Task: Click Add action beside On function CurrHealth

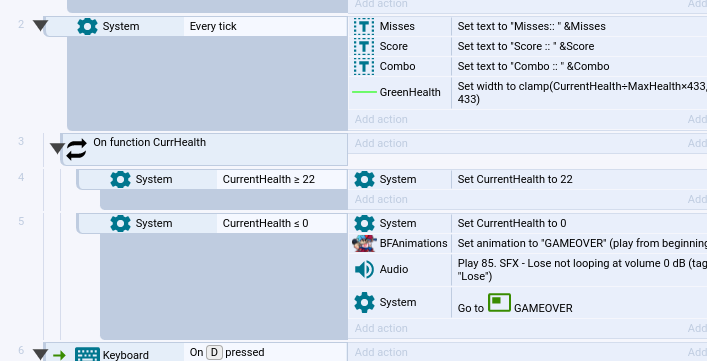Action: coord(381,143)
